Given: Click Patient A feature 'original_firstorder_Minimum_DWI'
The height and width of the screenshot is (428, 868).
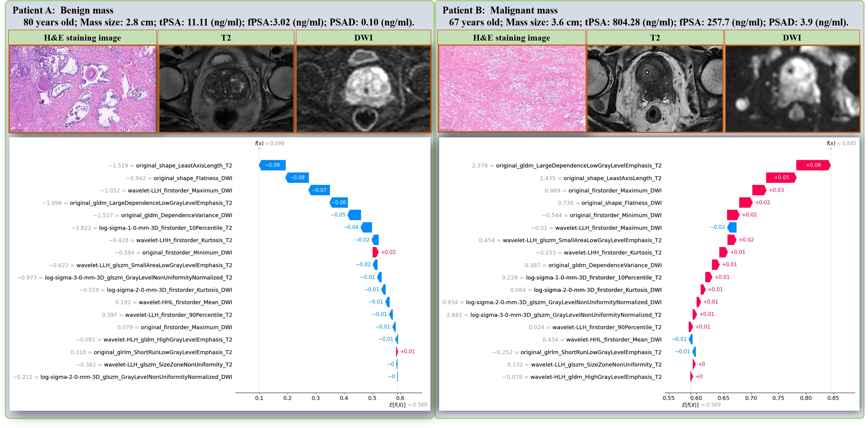Looking at the screenshot, I should pyautogui.click(x=187, y=253).
